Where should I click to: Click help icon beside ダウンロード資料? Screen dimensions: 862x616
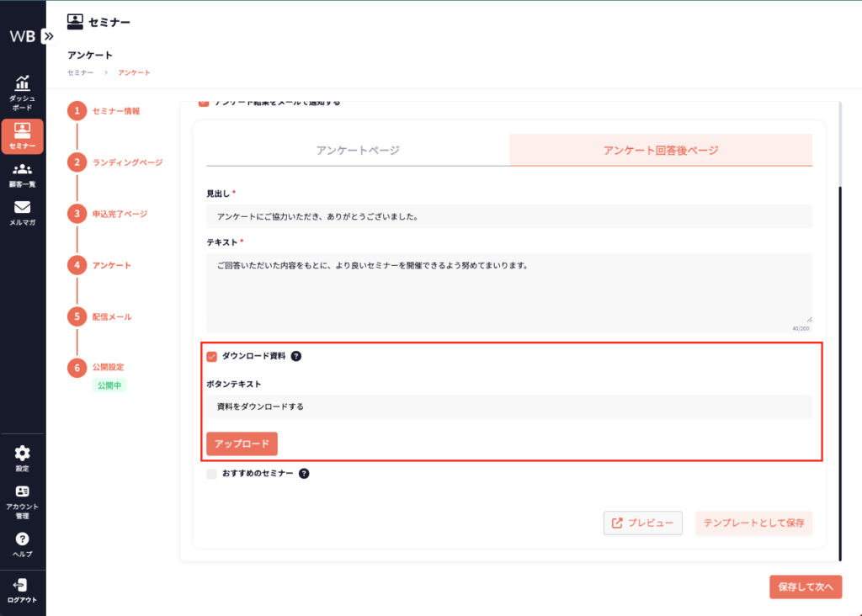coord(296,356)
